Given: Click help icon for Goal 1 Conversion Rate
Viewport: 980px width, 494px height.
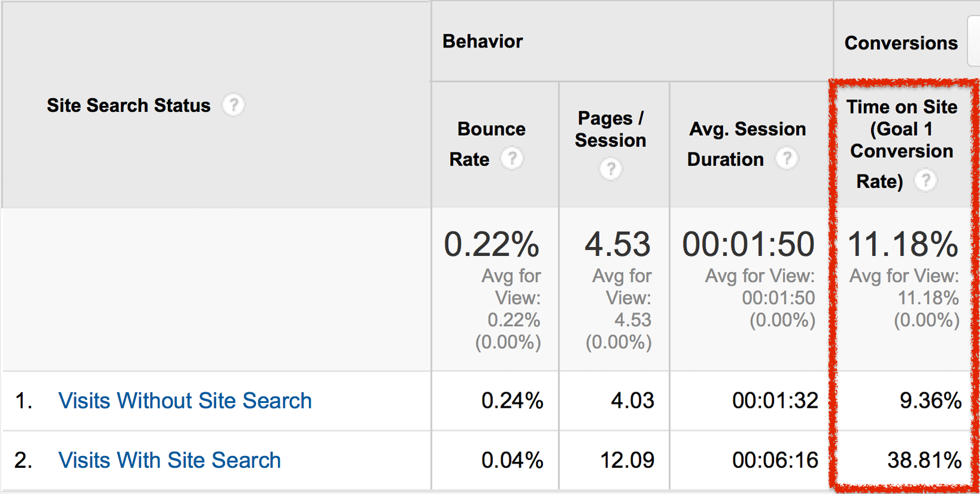Looking at the screenshot, I should (x=925, y=180).
